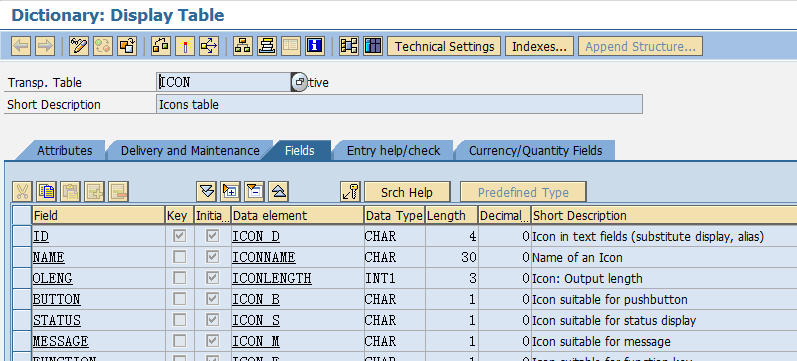Toggle the Key checkbox for field MESSAGE

[x=179, y=341]
